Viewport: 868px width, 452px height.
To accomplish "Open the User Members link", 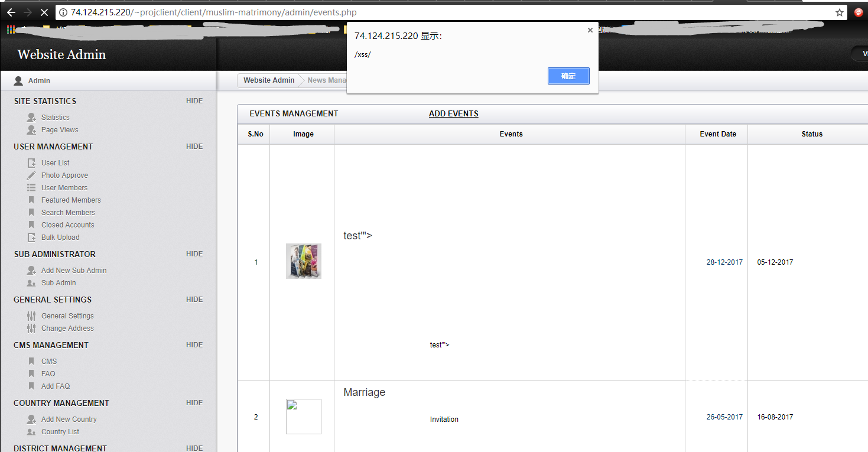I will click(x=64, y=188).
